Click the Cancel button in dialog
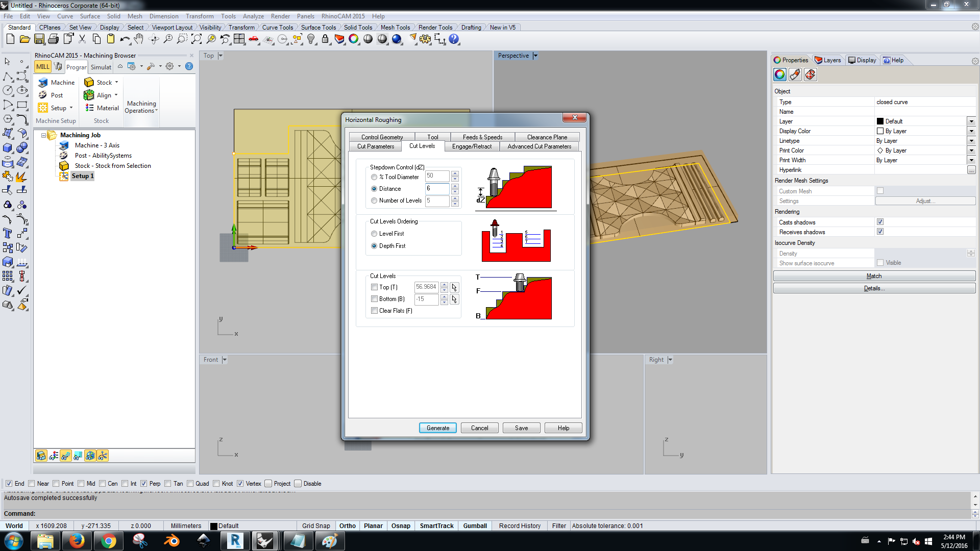Screen dimensions: 980x551 (480, 428)
